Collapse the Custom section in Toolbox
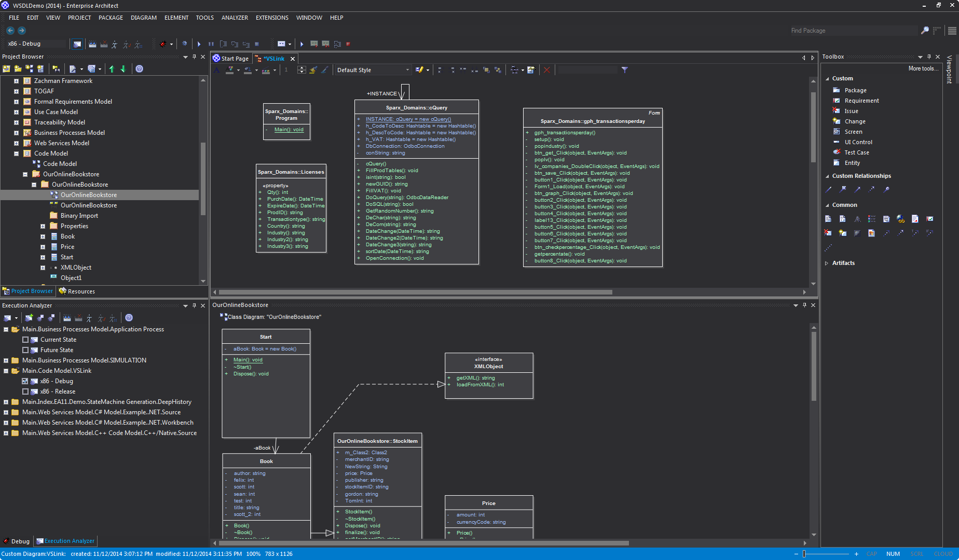The width and height of the screenshot is (959, 560). coord(827,79)
